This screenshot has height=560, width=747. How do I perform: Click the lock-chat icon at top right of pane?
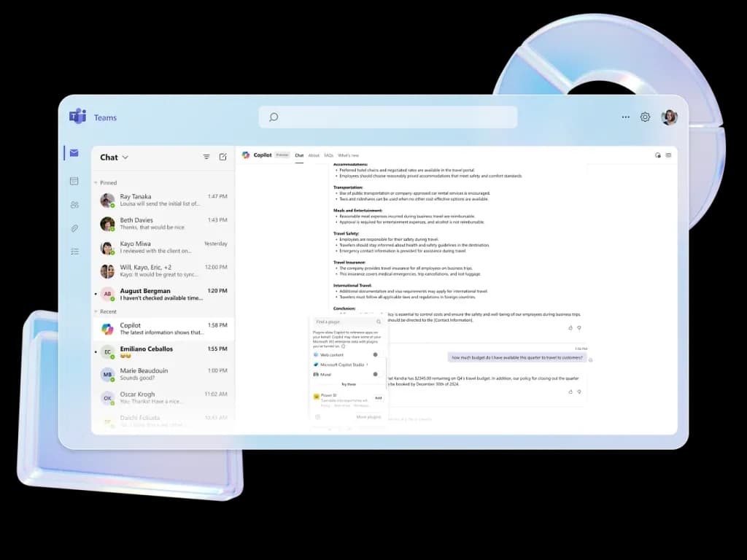point(658,155)
